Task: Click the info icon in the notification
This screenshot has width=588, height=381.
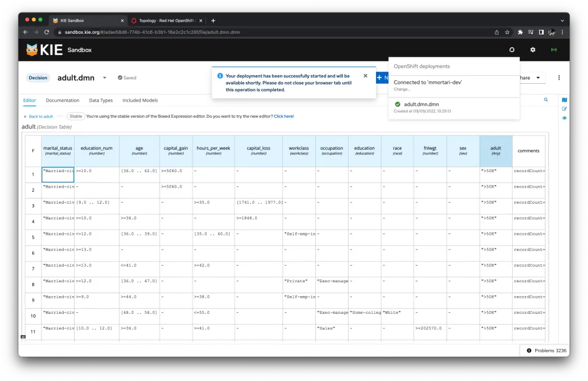Action: (220, 76)
